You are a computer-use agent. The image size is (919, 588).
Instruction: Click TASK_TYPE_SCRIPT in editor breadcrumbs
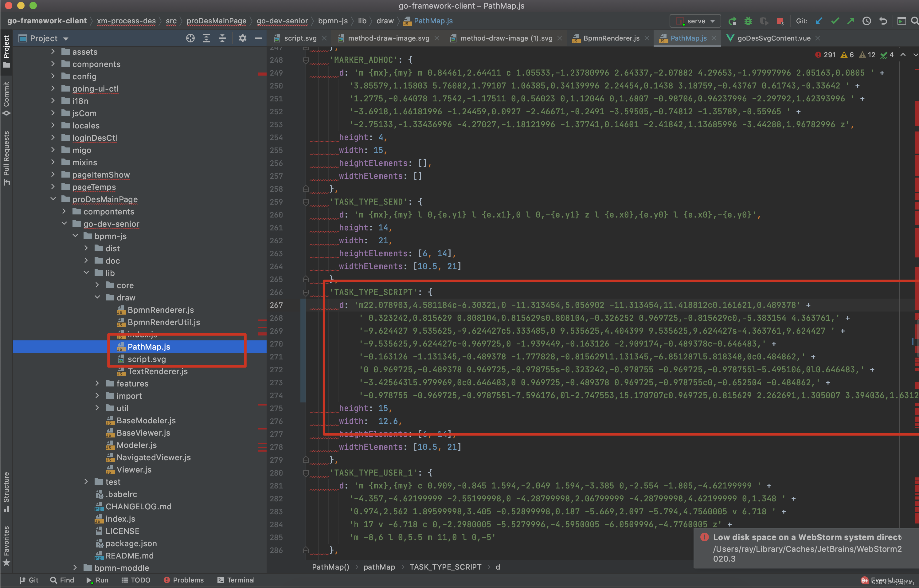[x=445, y=566]
